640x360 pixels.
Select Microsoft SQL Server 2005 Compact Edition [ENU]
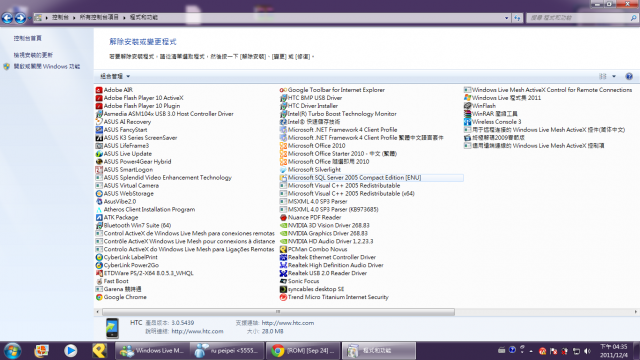coord(371,178)
